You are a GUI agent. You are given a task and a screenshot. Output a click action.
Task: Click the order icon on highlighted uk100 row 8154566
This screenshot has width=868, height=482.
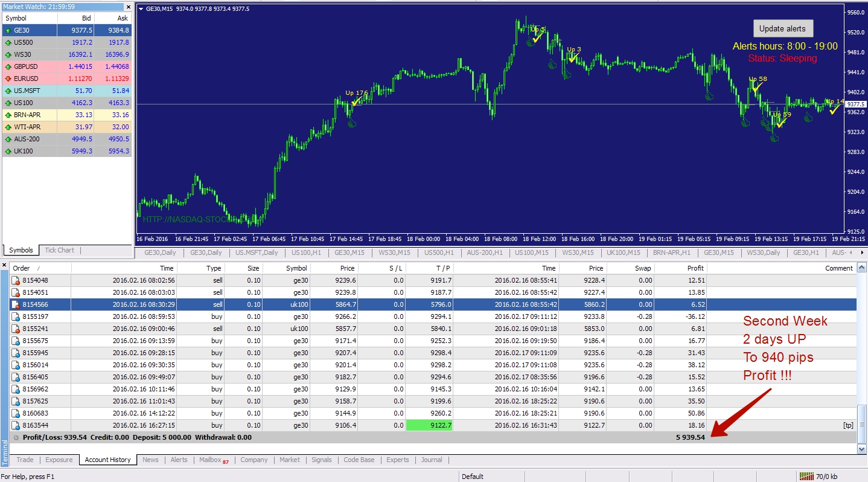click(15, 304)
